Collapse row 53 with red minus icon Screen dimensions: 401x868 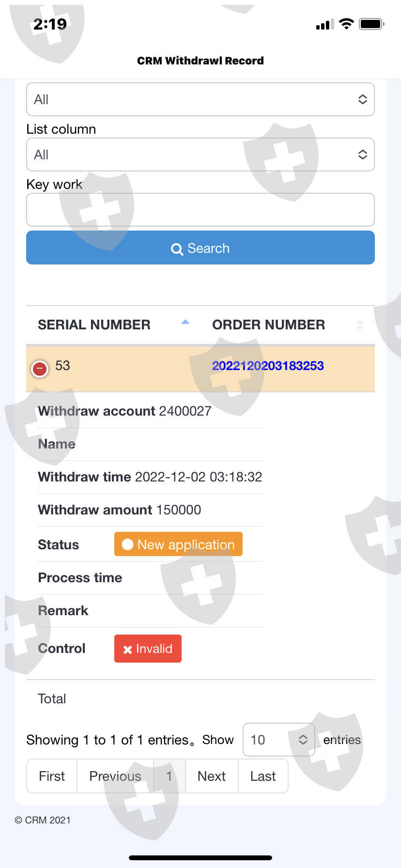[40, 369]
